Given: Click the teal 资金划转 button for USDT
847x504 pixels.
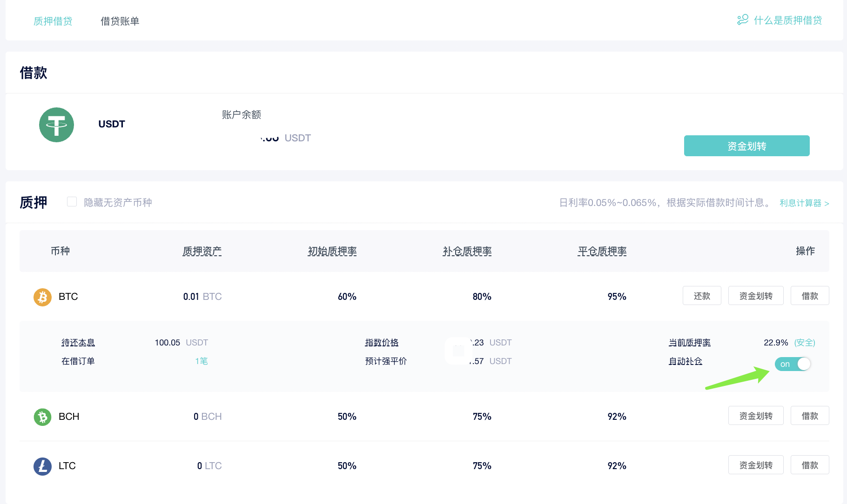Looking at the screenshot, I should pyautogui.click(x=747, y=146).
